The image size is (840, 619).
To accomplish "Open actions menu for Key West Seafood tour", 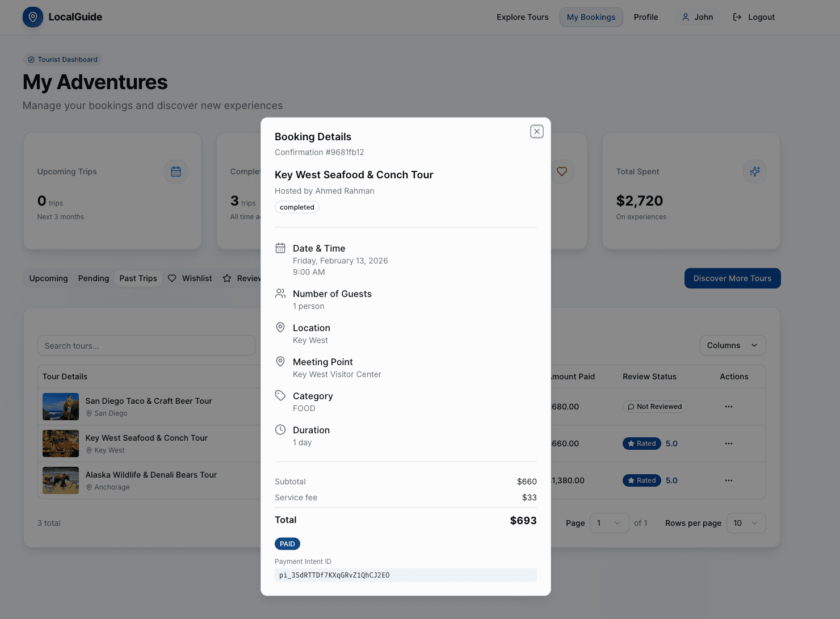I will (x=728, y=444).
